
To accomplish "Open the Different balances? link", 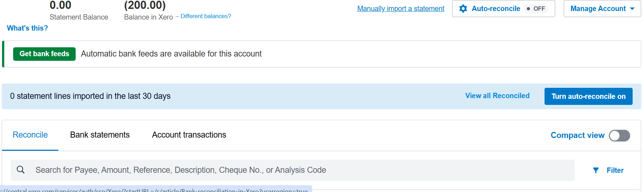I will 206,16.
